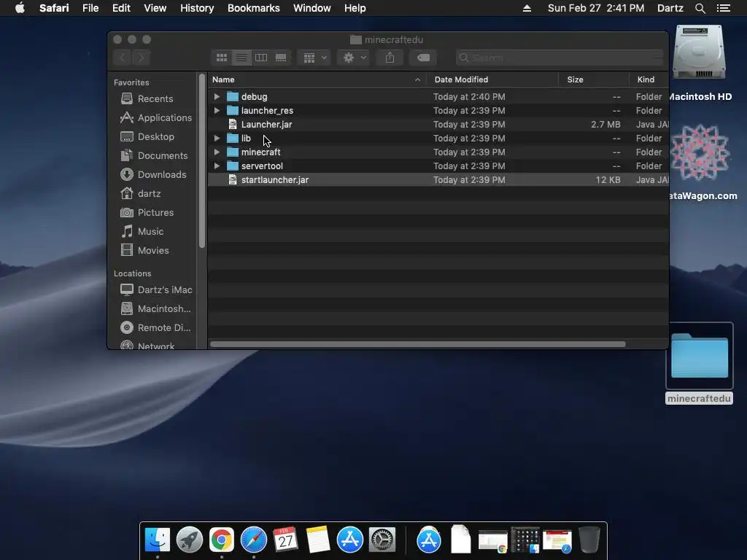
Task: Open Calendar from the Dock
Action: tap(285, 540)
